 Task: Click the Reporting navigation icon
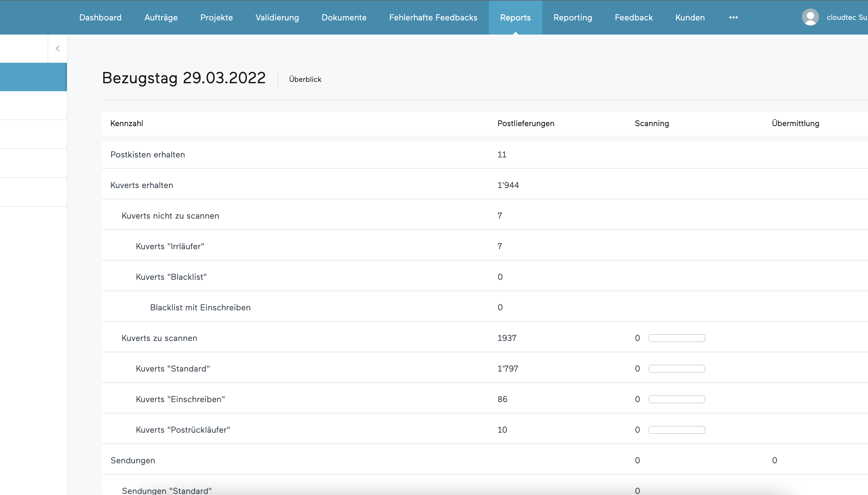573,17
